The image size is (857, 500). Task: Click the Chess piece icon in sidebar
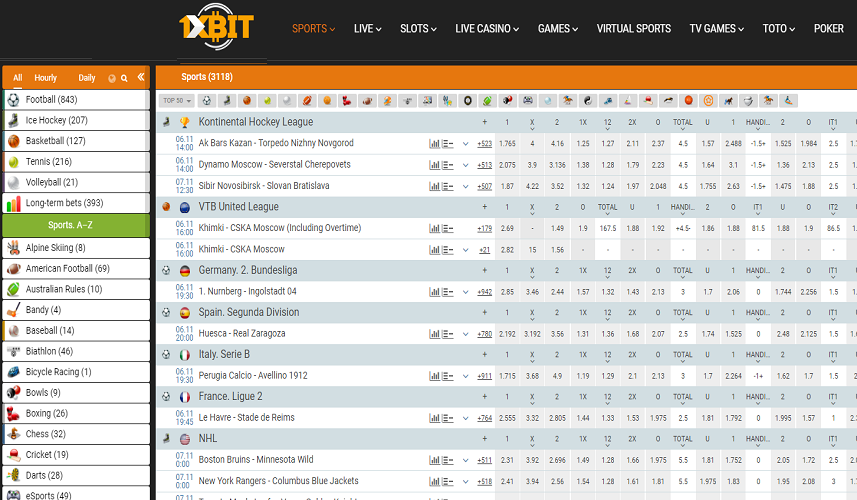(x=14, y=434)
